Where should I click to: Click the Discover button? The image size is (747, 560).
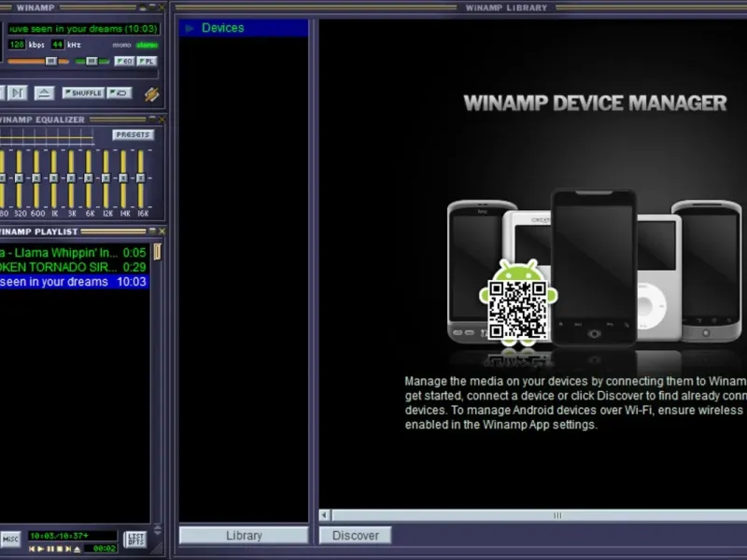point(356,535)
